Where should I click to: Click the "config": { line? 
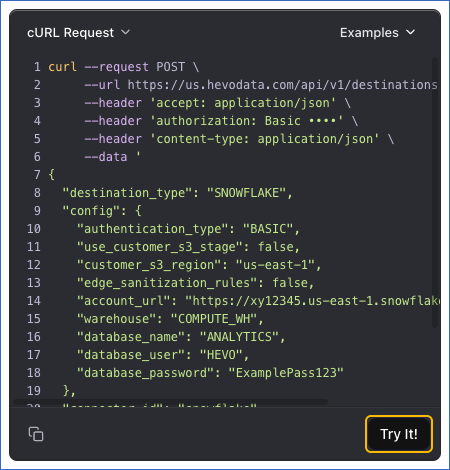[x=102, y=211]
